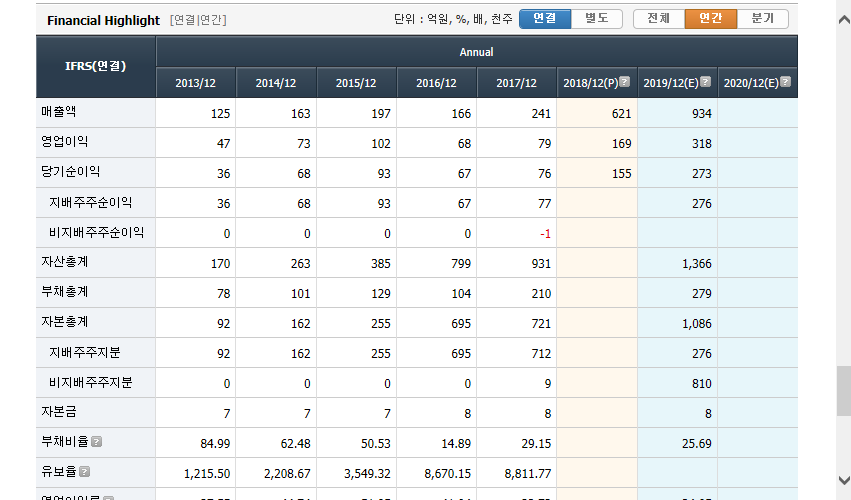The image size is (851, 500).
Task: Click the 자산총계 row label
Action: click(65, 262)
